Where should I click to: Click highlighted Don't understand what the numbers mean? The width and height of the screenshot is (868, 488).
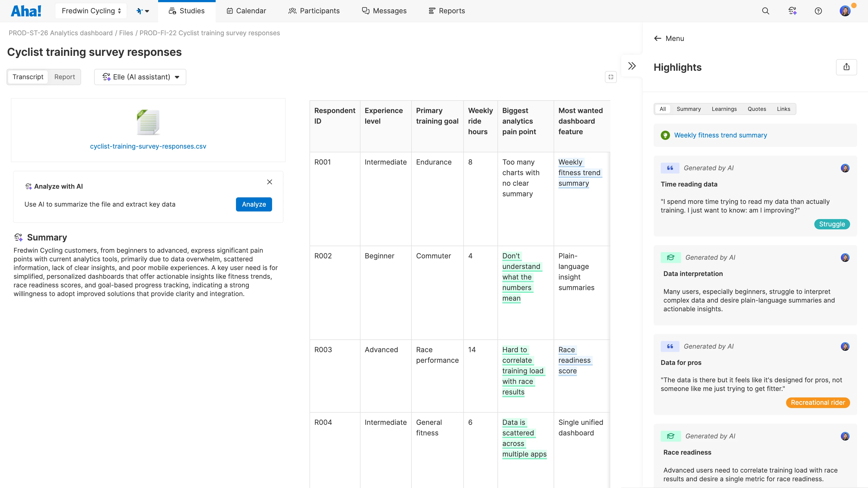[522, 277]
